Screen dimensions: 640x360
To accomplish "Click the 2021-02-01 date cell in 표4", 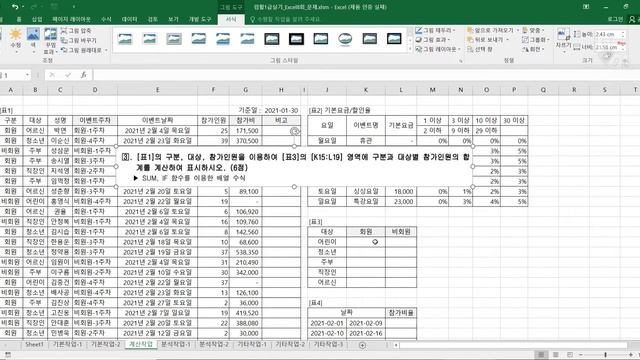I will click(327, 323).
